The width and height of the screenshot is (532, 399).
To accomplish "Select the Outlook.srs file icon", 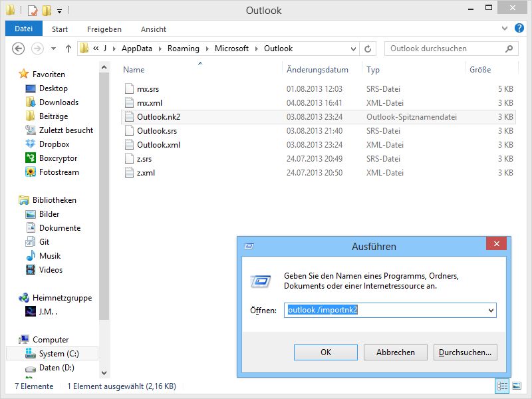I will point(129,130).
